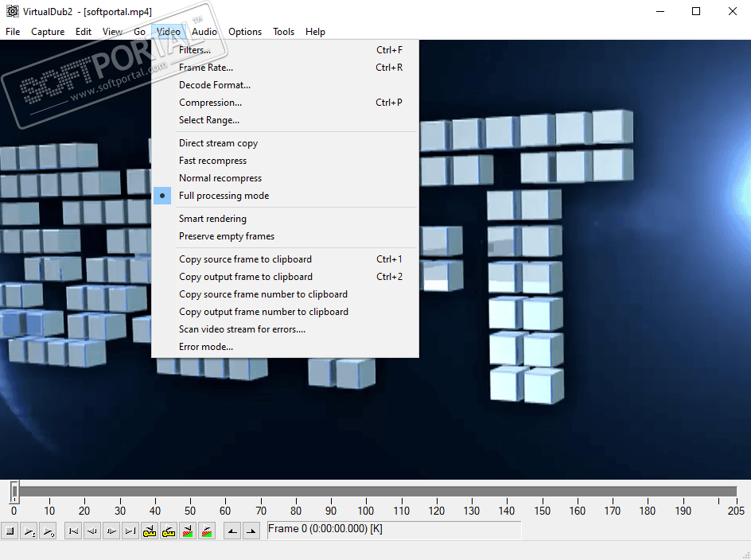The width and height of the screenshot is (751, 560).
Task: Toggle Smart rendering option
Action: (285, 219)
